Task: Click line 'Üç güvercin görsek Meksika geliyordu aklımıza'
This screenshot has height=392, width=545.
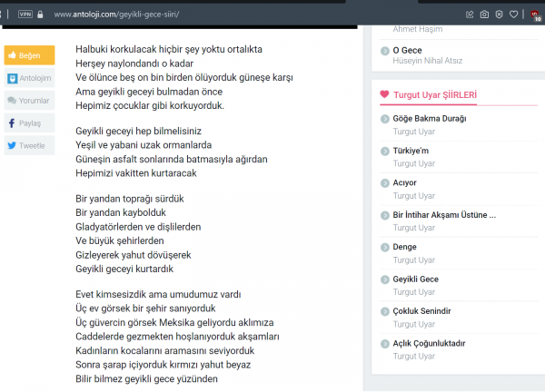Action: click(174, 322)
